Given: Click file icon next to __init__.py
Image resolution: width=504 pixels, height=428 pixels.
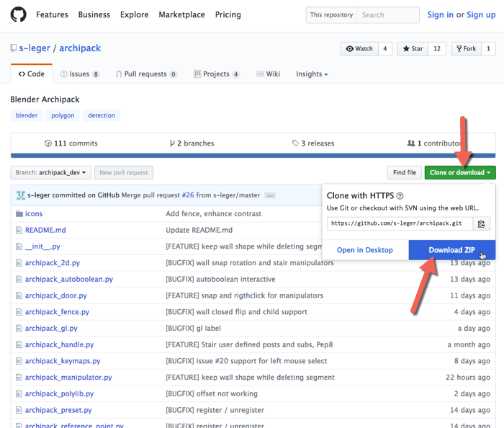Looking at the screenshot, I should click(19, 246).
